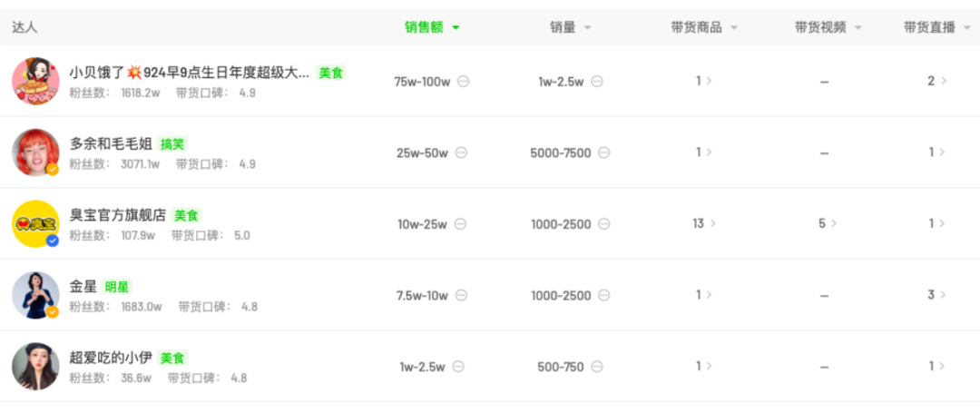Click the 美食 tag beside 超爱吃的小伊
Image resolution: width=980 pixels, height=413 pixels.
172,358
